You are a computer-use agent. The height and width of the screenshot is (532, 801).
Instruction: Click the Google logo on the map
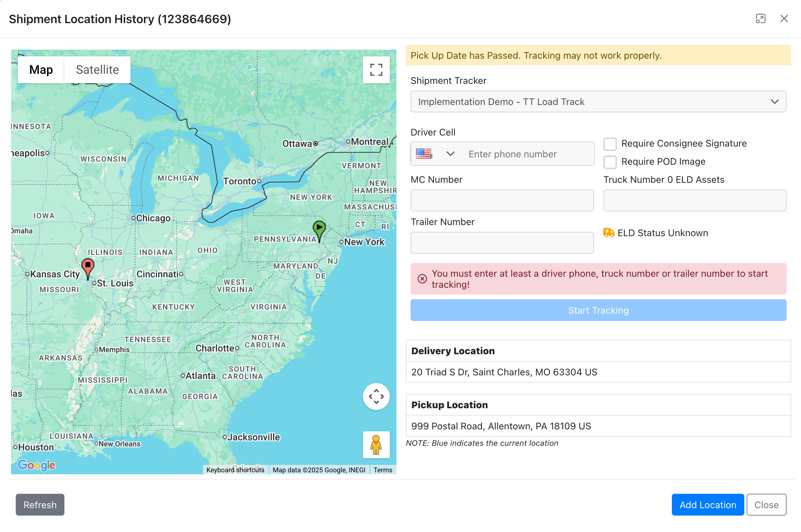(x=36, y=465)
